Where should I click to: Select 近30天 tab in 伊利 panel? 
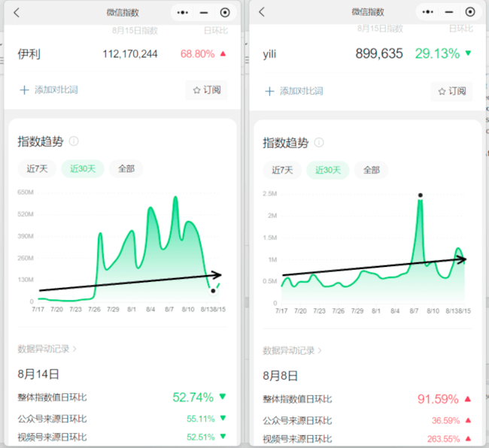point(83,169)
